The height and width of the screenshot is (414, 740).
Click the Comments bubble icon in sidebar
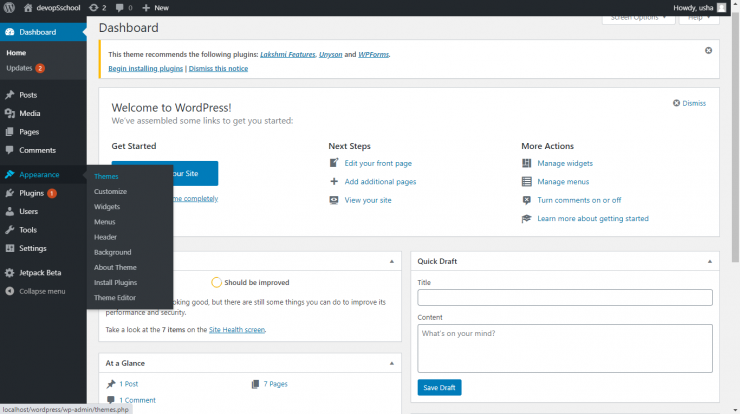pos(9,150)
